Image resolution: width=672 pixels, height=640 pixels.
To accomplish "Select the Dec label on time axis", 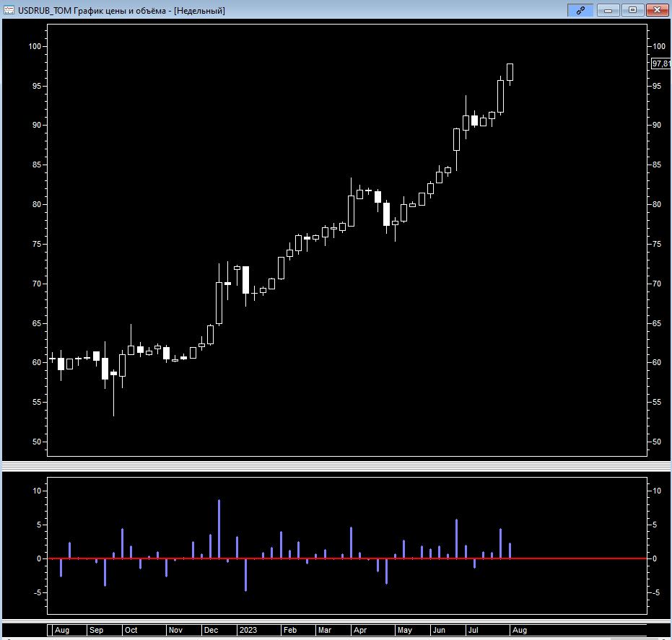I will click(211, 630).
